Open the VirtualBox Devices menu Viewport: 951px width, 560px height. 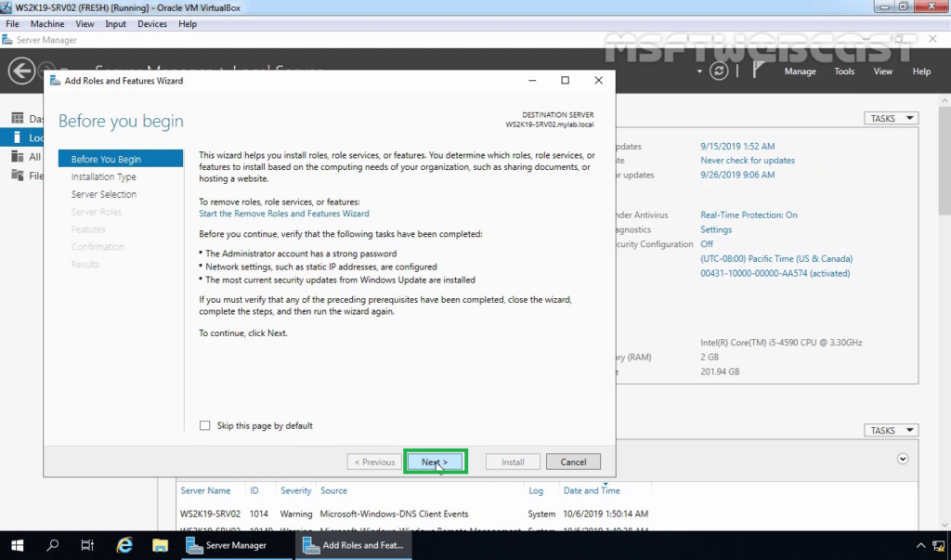(x=152, y=24)
